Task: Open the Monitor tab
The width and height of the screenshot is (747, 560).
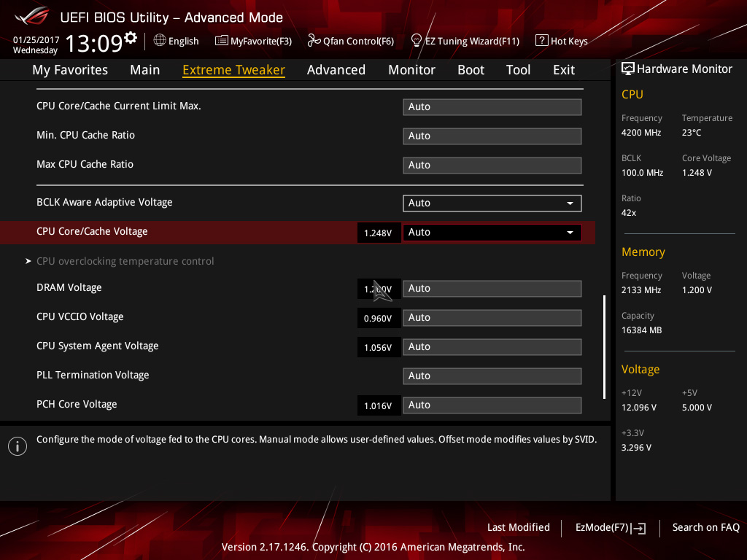Action: pos(411,70)
